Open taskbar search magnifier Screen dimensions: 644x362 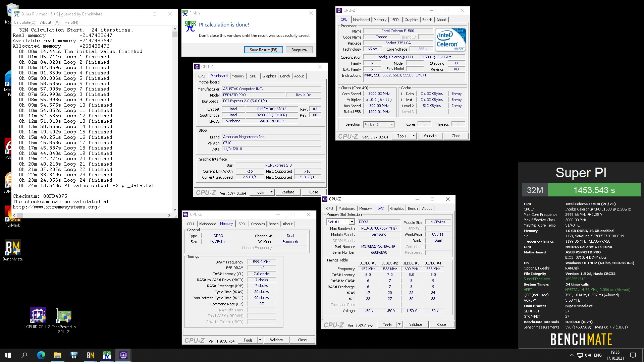(24, 355)
